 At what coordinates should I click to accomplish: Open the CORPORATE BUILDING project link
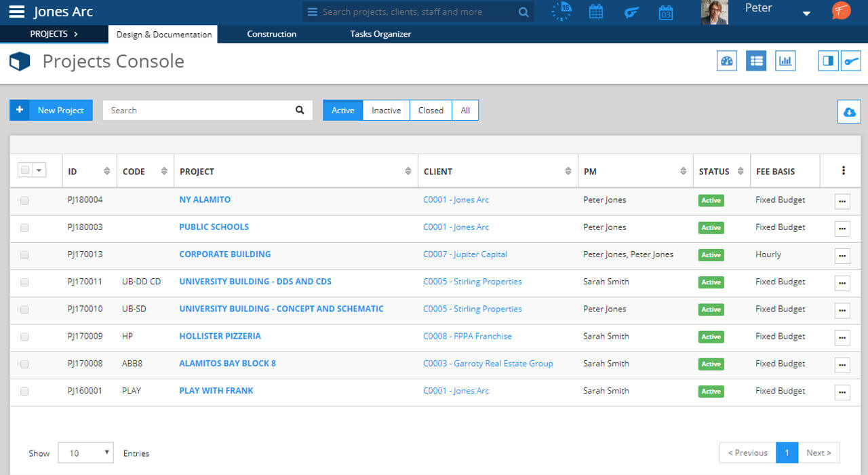point(224,254)
